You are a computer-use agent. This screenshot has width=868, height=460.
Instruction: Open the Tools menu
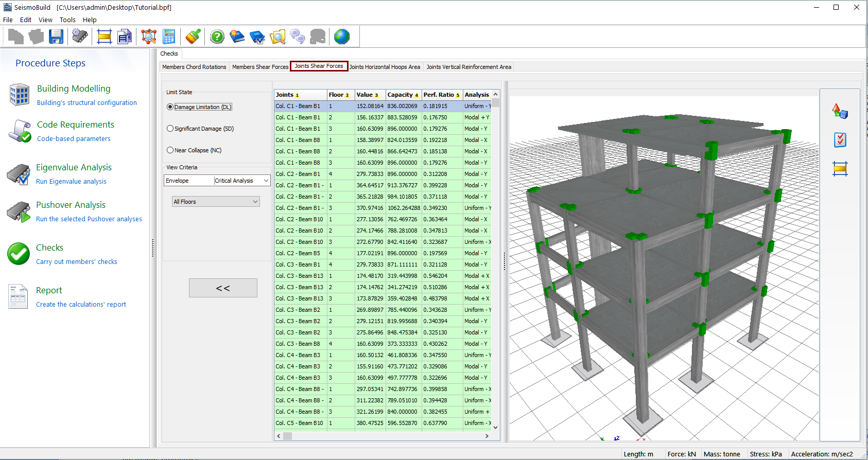pos(67,20)
